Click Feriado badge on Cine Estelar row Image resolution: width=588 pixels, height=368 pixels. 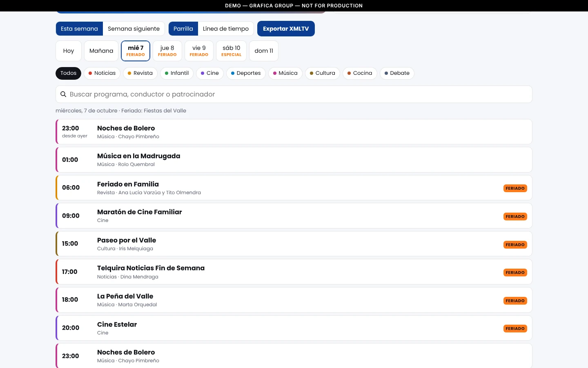[x=515, y=329]
